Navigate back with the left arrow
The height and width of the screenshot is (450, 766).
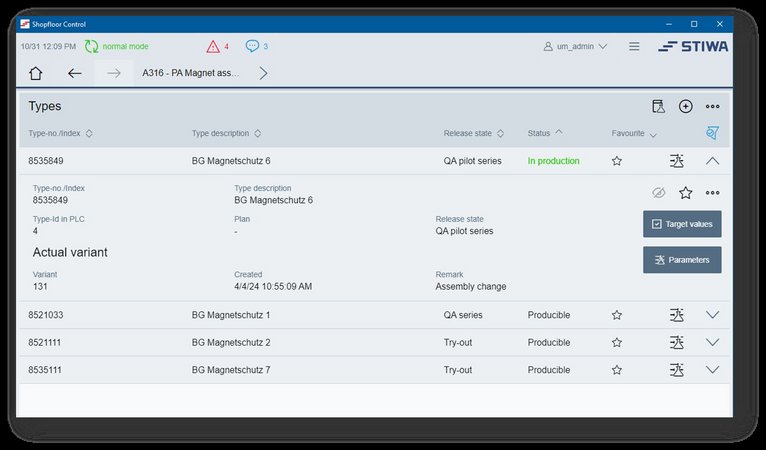[75, 73]
